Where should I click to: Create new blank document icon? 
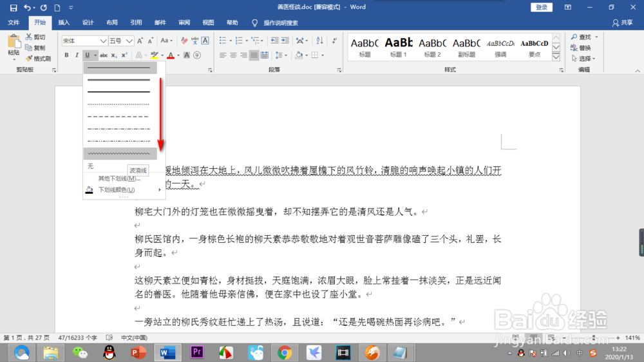point(57,7)
